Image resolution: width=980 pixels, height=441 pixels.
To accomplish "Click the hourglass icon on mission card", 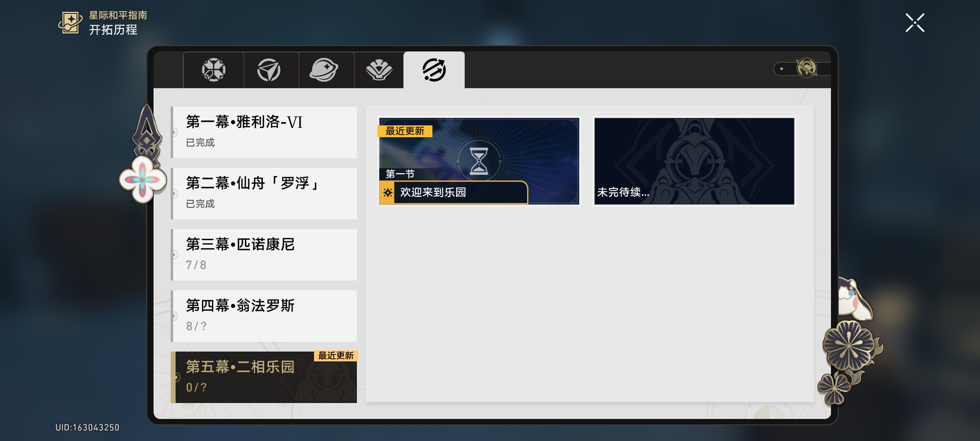I will 479,161.
